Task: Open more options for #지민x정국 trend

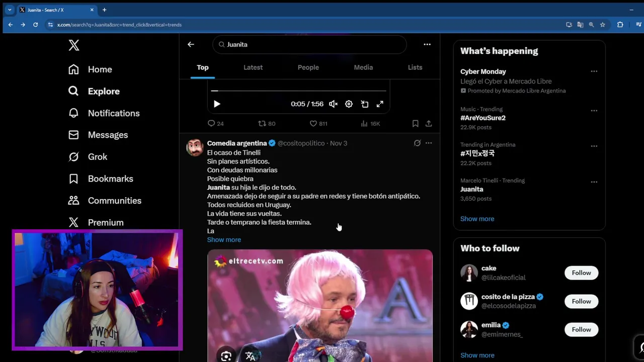Action: coord(594,146)
